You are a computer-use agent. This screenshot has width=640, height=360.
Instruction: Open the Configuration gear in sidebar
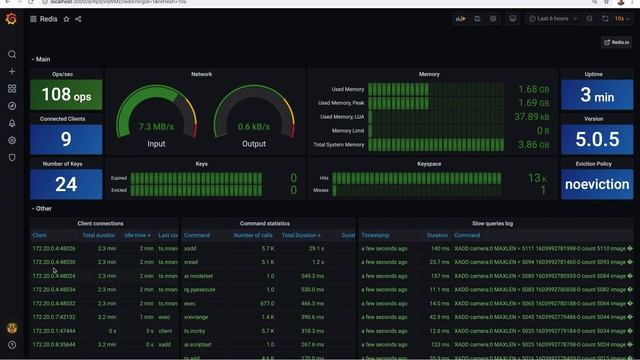12,140
